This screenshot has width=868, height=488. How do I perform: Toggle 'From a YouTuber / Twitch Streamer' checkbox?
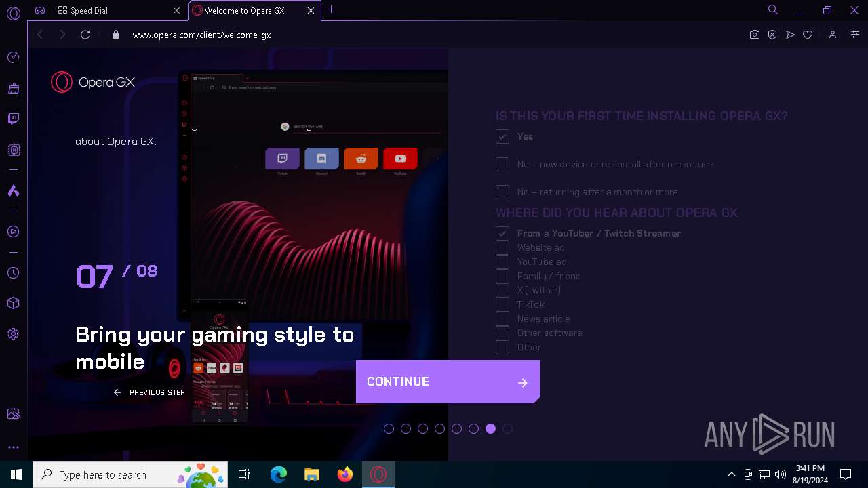[502, 233]
